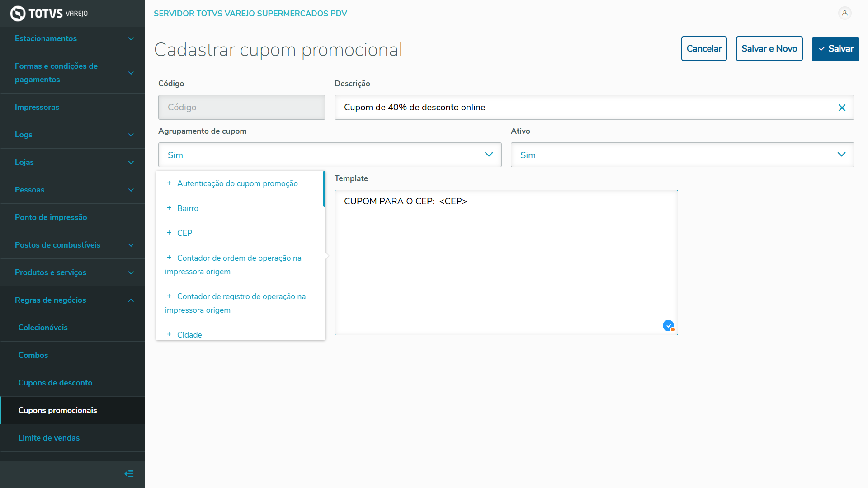The height and width of the screenshot is (488, 868).
Task: Expand the Estacionamentos menu section
Action: pyautogui.click(x=72, y=38)
